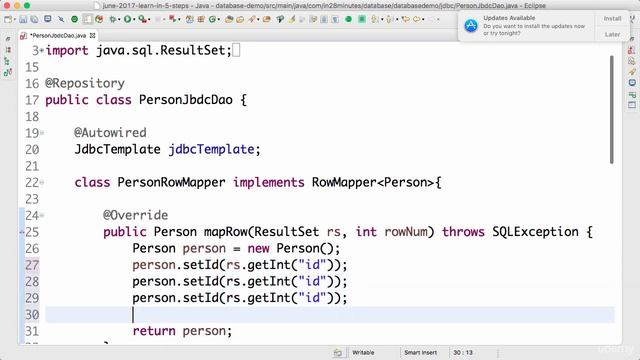This screenshot has width=640, height=360.
Task: Open the Run configurations dropdown arrow
Action: coord(134,20)
